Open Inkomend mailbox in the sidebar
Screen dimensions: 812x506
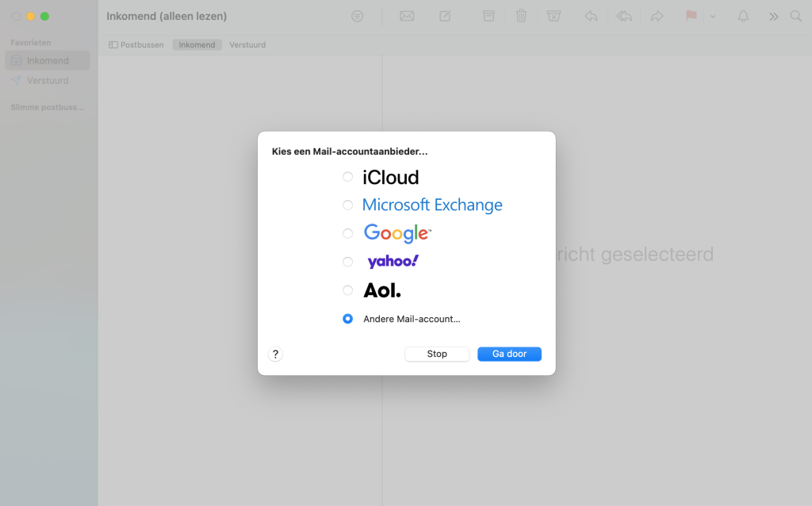(48, 60)
